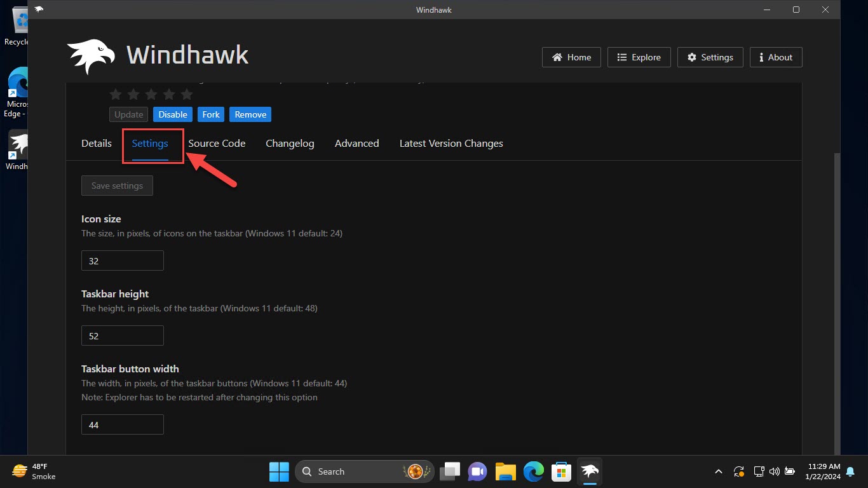Click the Icon size heading text
This screenshot has height=488, width=868.
tap(101, 219)
